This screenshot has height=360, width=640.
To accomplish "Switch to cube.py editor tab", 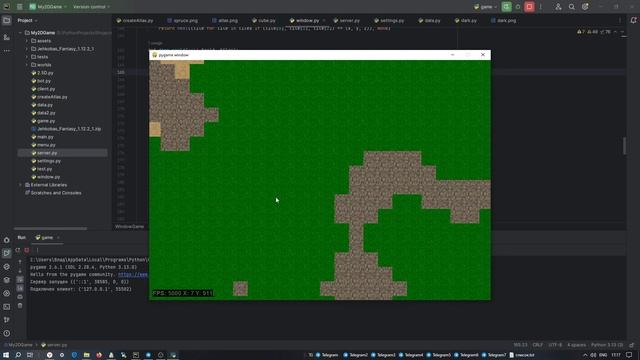I will pyautogui.click(x=264, y=20).
